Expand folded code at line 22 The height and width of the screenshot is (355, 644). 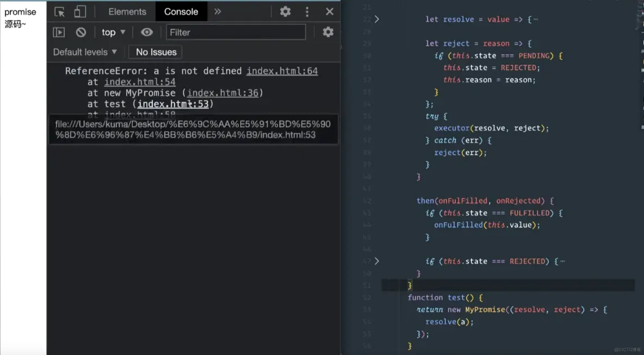(x=376, y=19)
